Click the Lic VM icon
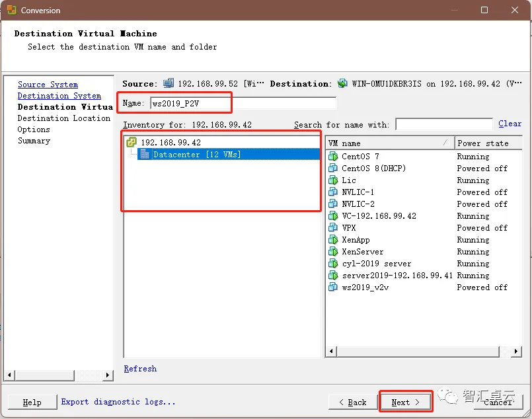 click(333, 180)
